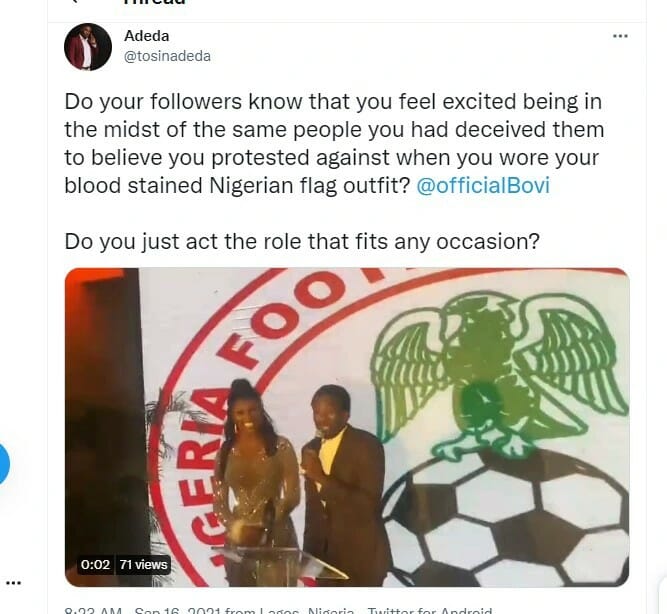Open the tweet's three-dot More menu

pos(621,35)
